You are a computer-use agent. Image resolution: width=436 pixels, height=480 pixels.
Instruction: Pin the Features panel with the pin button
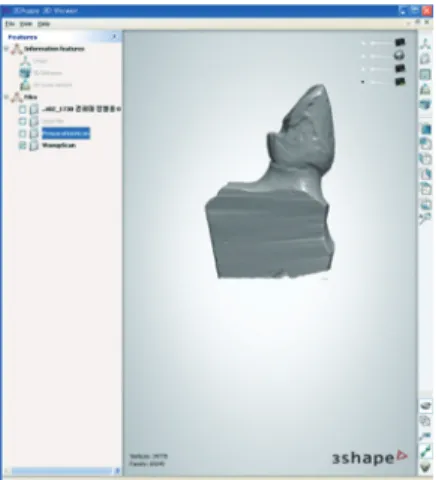coord(114,36)
